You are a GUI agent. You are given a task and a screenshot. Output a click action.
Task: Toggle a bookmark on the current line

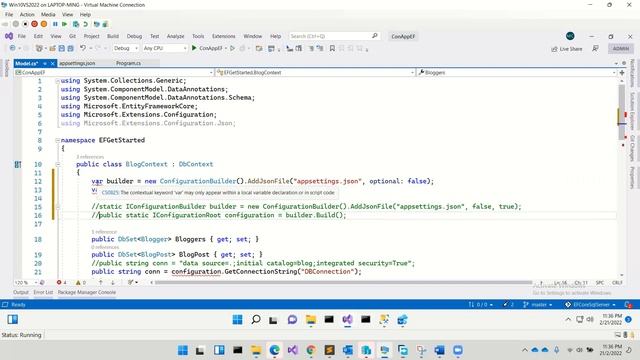click(x=332, y=48)
